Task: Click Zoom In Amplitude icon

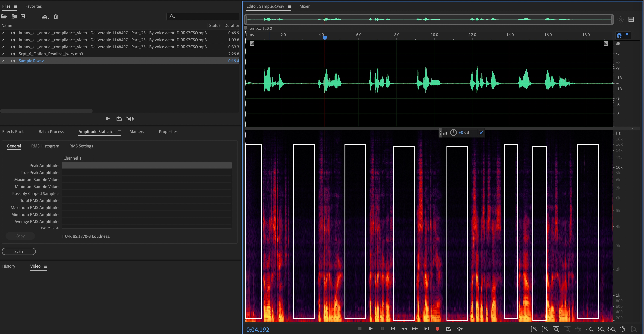Action: [x=534, y=329]
